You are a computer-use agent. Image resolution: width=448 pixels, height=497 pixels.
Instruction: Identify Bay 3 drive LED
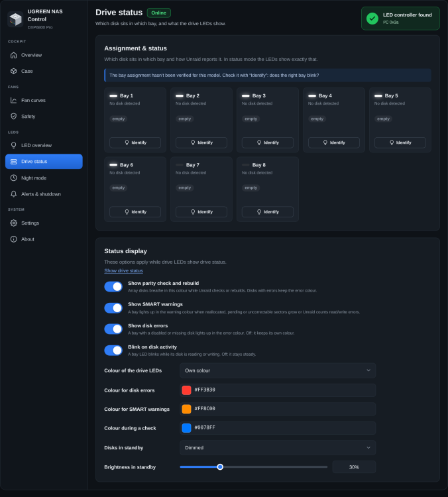(268, 142)
